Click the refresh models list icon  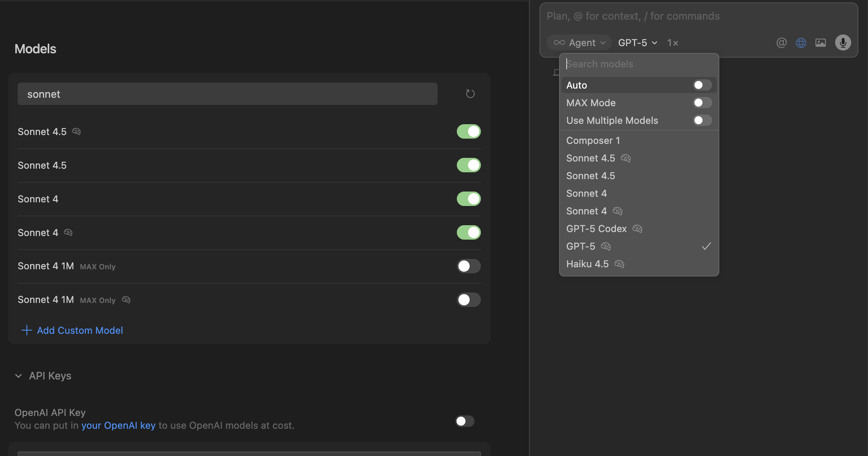pos(470,94)
